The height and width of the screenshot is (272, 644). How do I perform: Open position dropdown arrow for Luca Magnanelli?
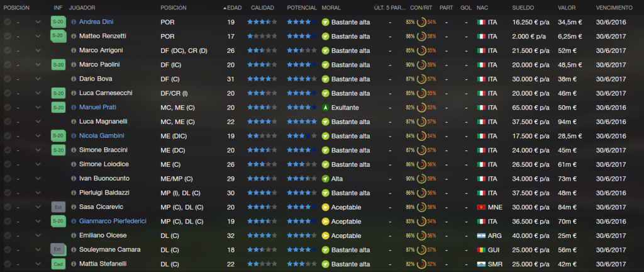point(38,122)
